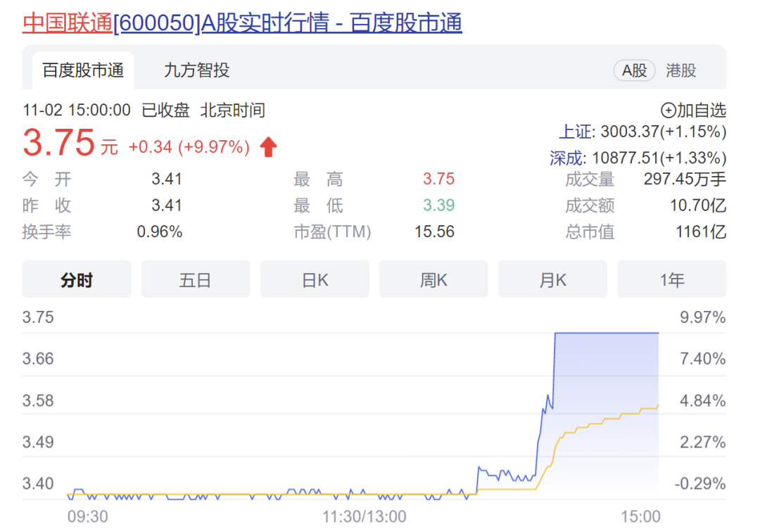Click the 加自选 plus icon
The image size is (760, 532).
pos(668,110)
